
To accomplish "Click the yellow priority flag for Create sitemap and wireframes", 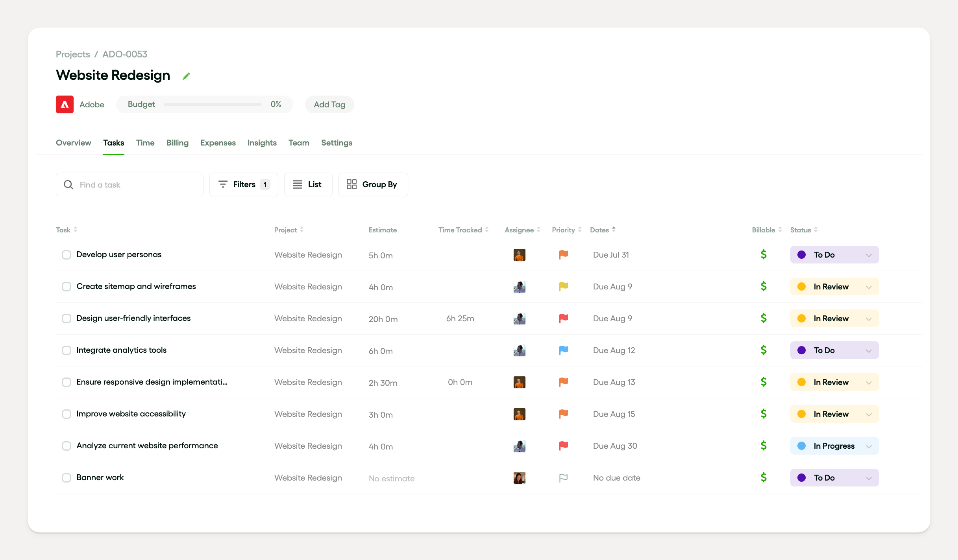I will [563, 286].
